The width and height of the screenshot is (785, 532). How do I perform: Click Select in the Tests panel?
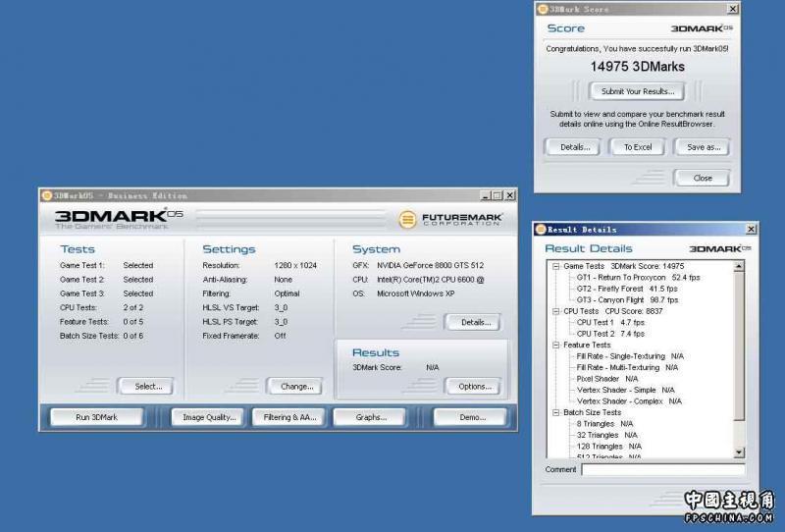(148, 386)
